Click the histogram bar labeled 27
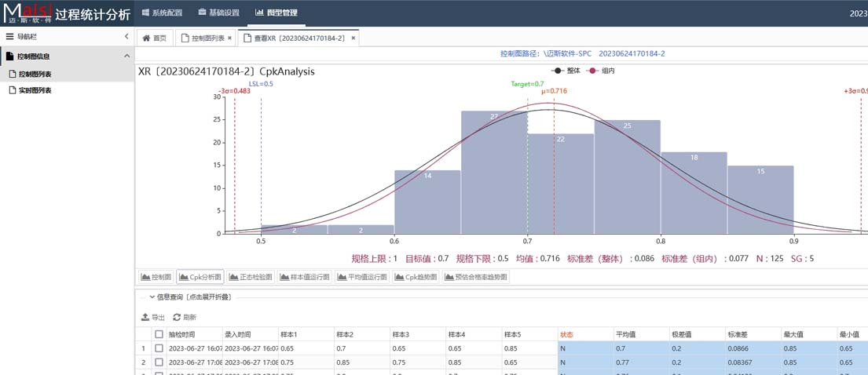The width and height of the screenshot is (868, 375). point(493,173)
